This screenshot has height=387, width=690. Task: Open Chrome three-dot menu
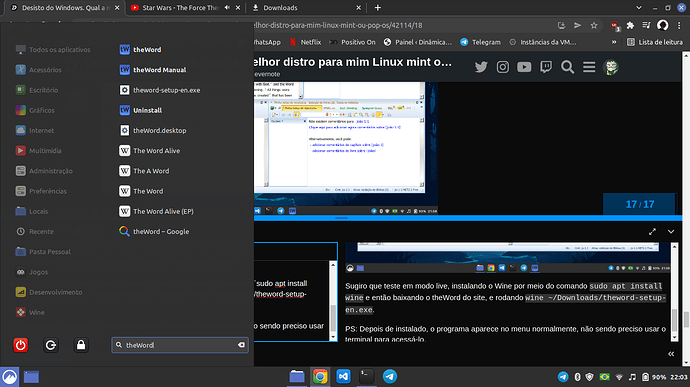[679, 26]
